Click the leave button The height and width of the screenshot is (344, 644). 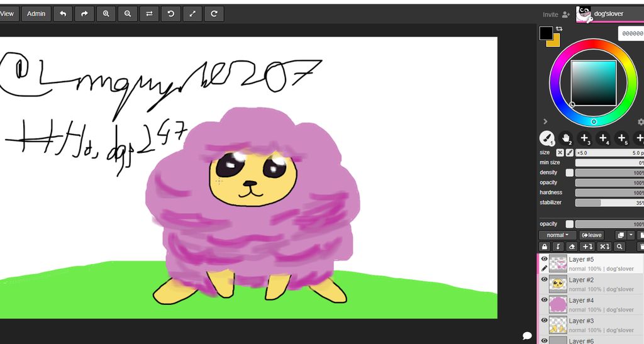pyautogui.click(x=591, y=235)
